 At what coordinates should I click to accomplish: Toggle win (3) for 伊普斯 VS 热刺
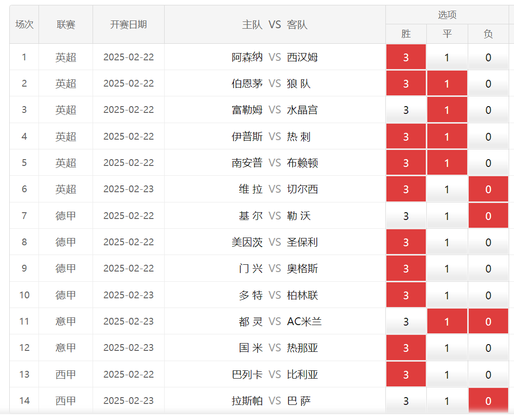pyautogui.click(x=406, y=136)
